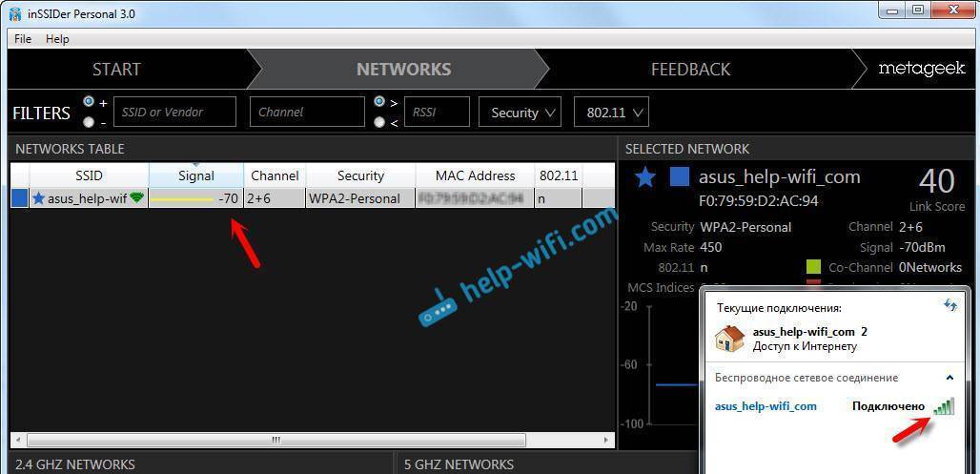This screenshot has height=474, width=980.
Task: Sort table by MAC Address column header
Action: pyautogui.click(x=475, y=175)
